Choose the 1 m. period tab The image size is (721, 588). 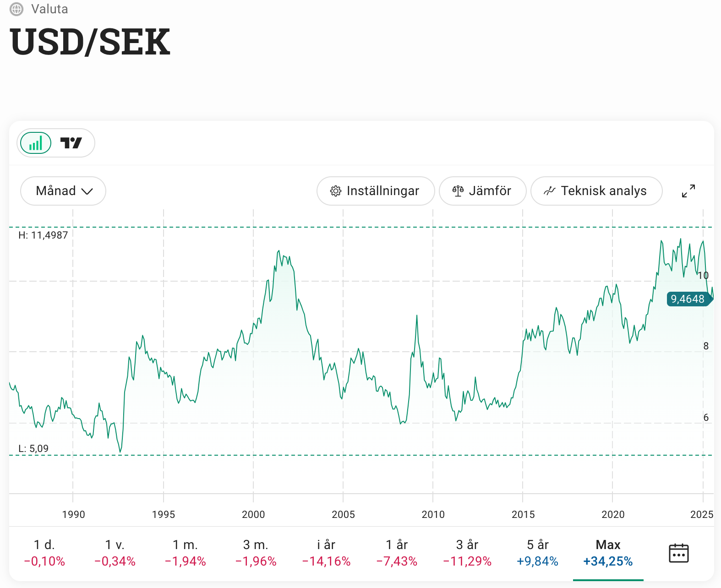pos(186,553)
